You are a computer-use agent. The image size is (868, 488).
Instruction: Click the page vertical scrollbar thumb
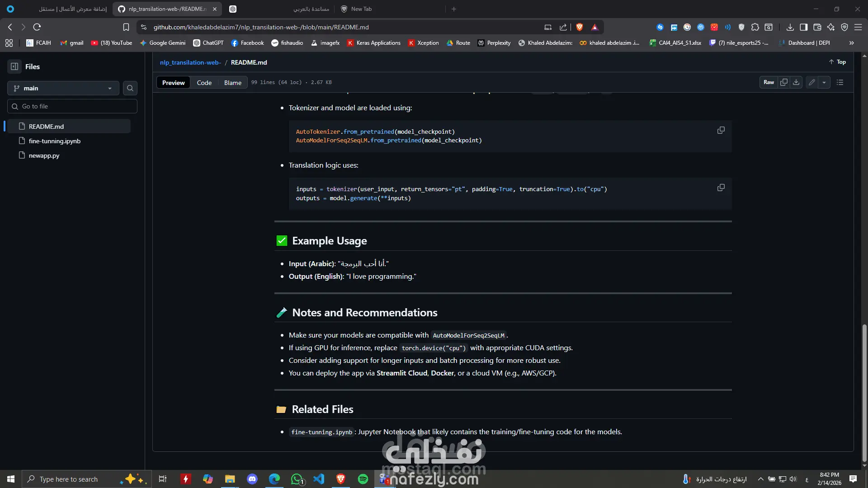pos(864,392)
